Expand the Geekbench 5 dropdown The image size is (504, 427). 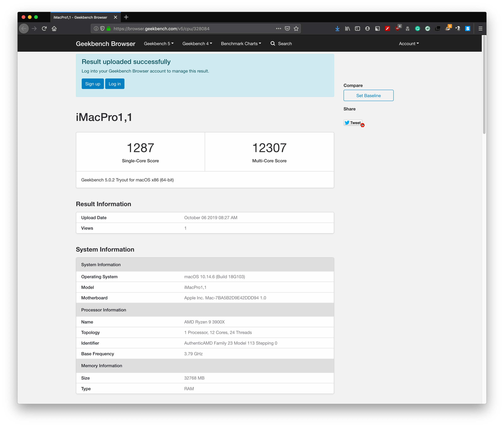coord(159,44)
